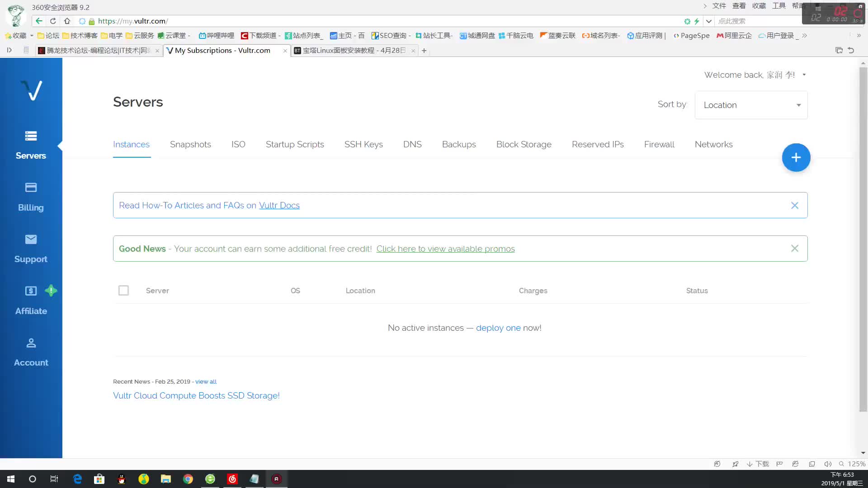
Task: Open Chrome from the taskbar
Action: pos(188,479)
